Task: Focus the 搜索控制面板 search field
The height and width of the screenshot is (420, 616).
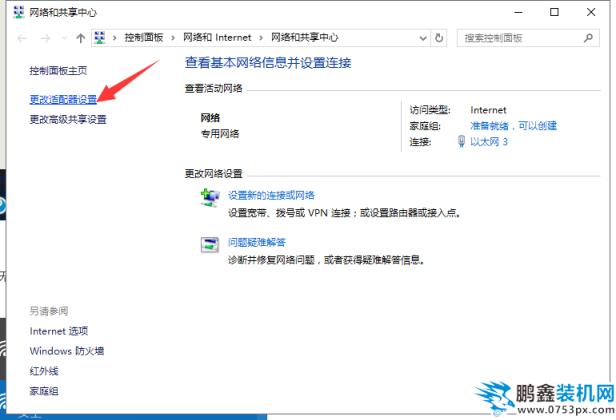Action: point(528,38)
